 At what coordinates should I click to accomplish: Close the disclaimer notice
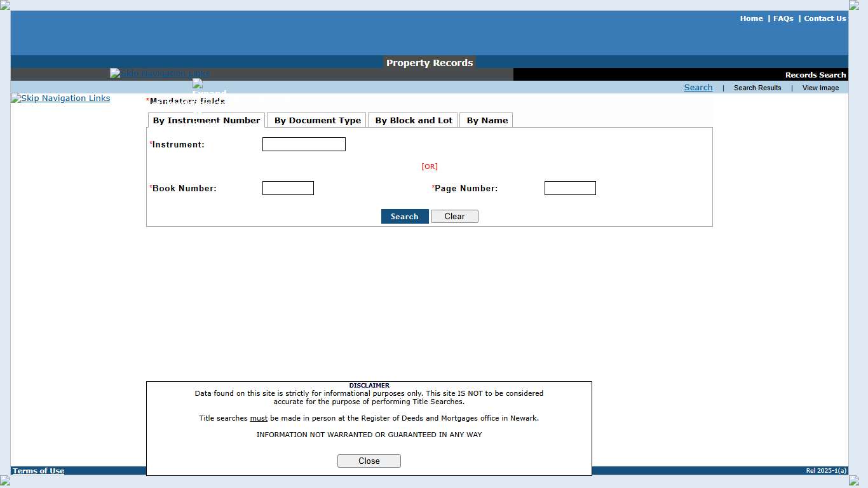tap(369, 461)
